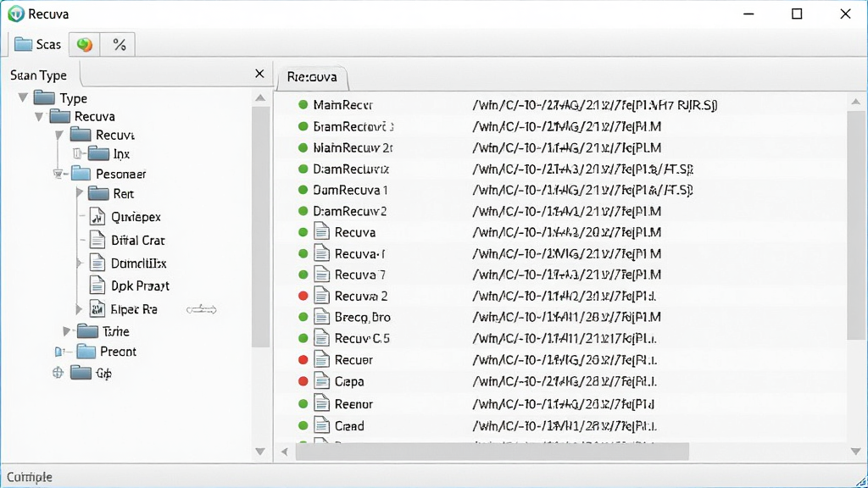This screenshot has width=868, height=488.
Task: Select the DɩamRecuw 2 list entry
Action: pyautogui.click(x=350, y=211)
